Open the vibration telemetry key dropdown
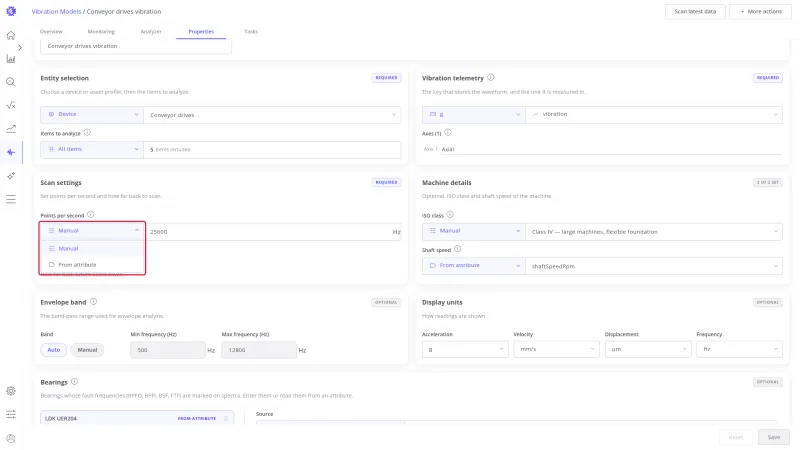The image size is (800, 450). (654, 114)
